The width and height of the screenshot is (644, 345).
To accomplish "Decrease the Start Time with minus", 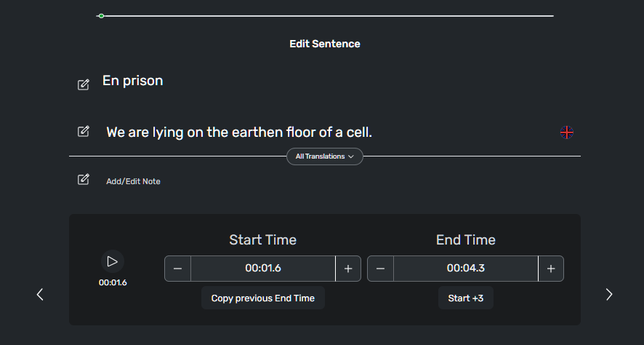I will pos(177,269).
